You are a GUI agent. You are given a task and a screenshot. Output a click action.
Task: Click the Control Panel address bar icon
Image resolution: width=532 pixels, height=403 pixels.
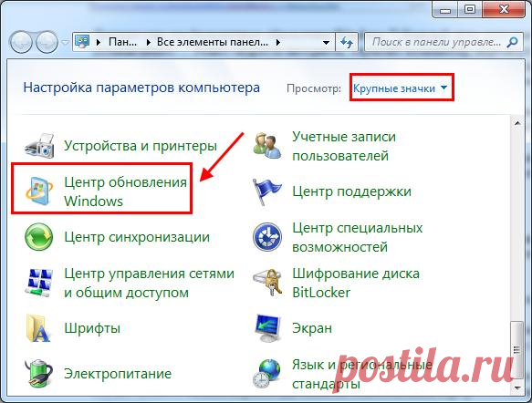(82, 42)
